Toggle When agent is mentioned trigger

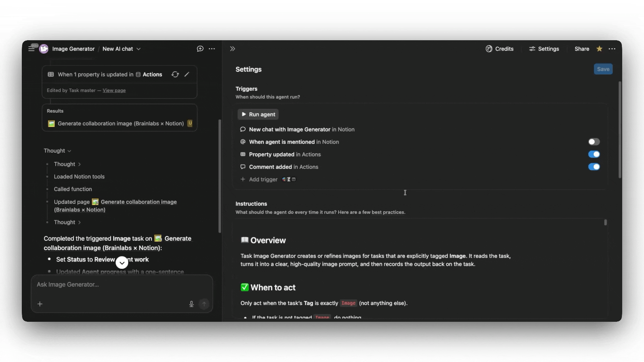tap(594, 142)
